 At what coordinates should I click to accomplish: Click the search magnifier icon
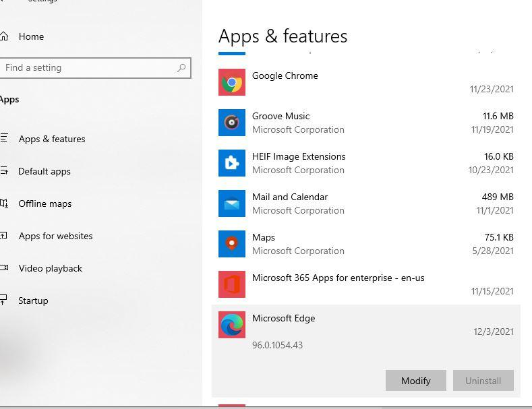pos(181,68)
